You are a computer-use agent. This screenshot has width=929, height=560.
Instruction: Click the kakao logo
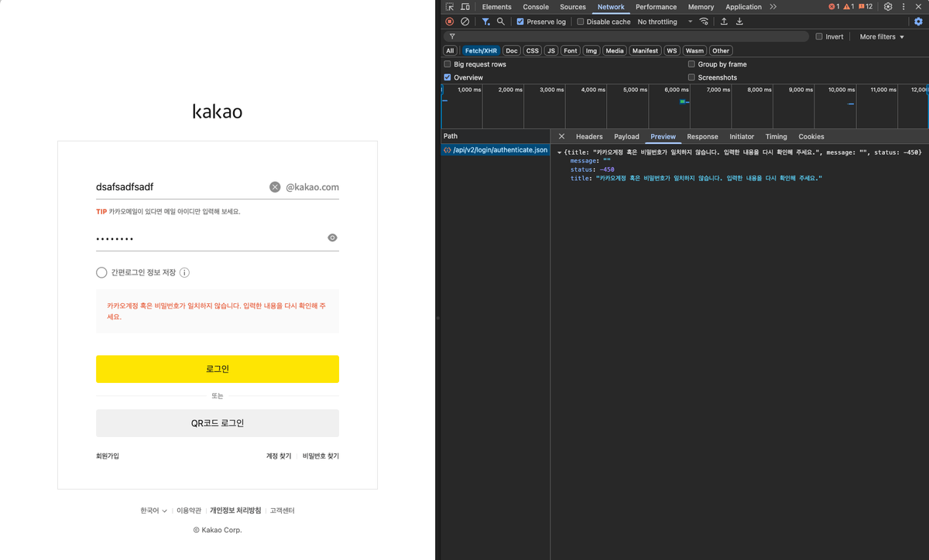[x=218, y=111]
